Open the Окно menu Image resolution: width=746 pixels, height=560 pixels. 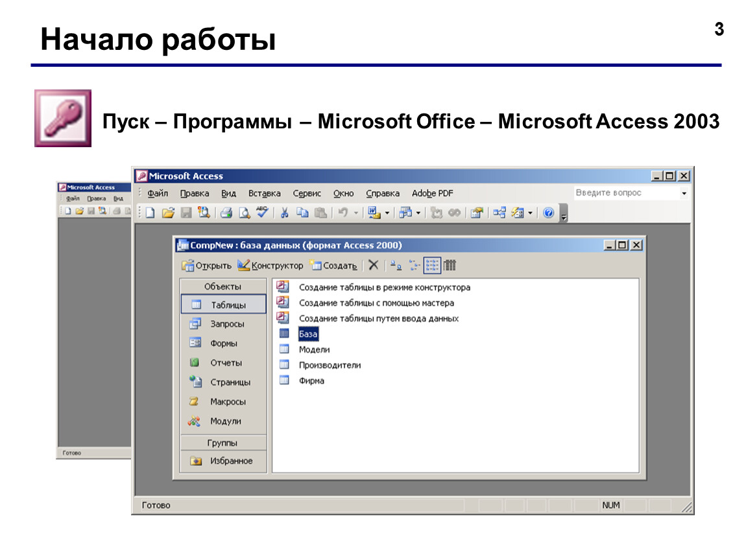click(x=344, y=193)
